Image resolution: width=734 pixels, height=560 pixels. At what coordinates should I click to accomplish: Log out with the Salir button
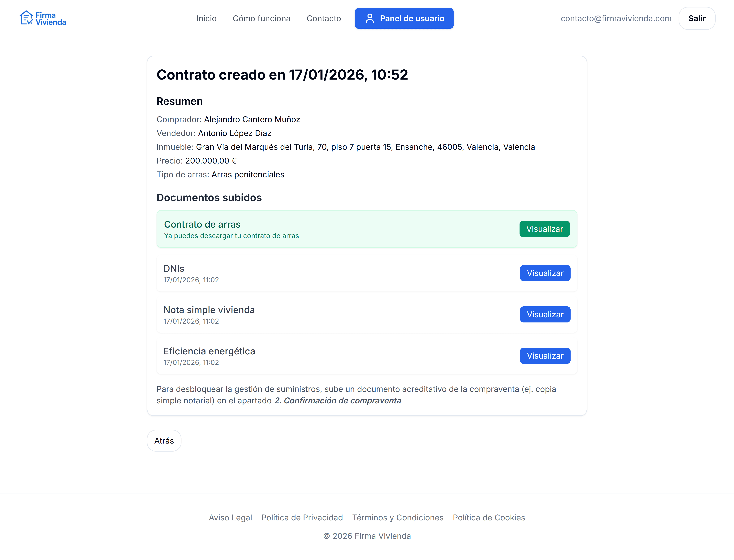click(x=697, y=18)
